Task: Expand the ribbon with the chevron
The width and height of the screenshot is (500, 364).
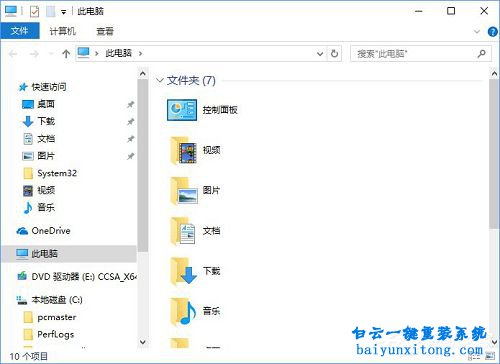Action: tap(477, 32)
